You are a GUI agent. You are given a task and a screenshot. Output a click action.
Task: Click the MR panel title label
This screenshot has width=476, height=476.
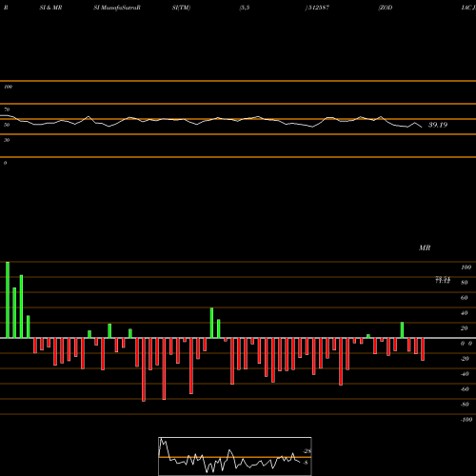point(425,248)
